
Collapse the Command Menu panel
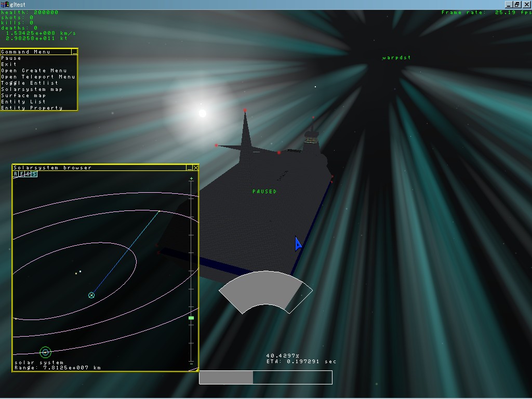pos(75,51)
